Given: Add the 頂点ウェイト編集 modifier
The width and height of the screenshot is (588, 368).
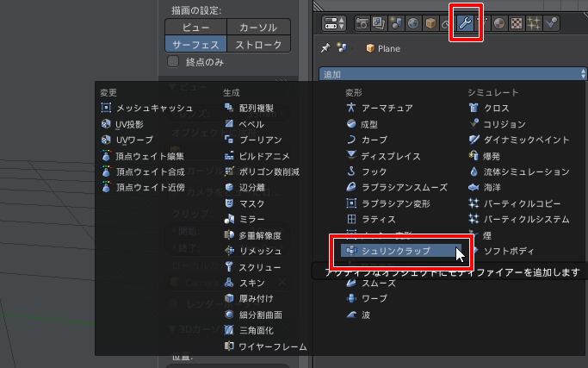Looking at the screenshot, I should [143, 156].
